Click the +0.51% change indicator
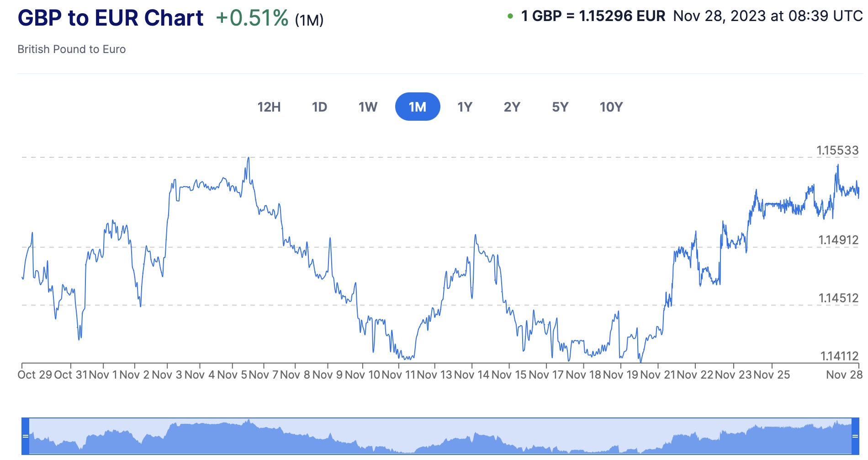This screenshot has height=460, width=868. (252, 18)
